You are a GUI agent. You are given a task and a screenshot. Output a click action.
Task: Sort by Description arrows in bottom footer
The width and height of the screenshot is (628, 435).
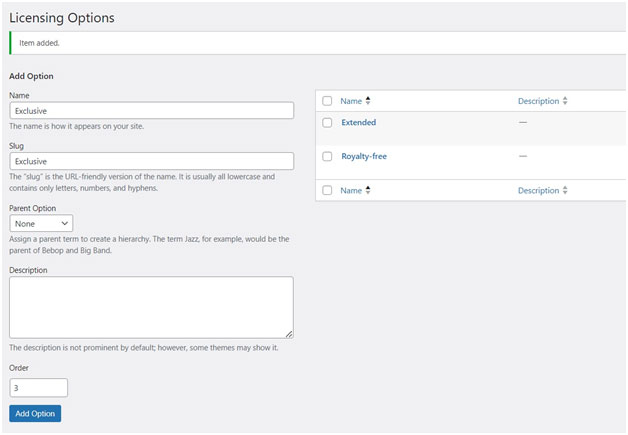coord(565,190)
